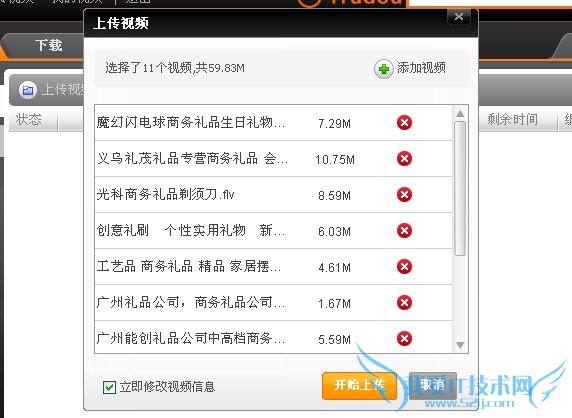Click the video list scrollbar thumb
This screenshot has width=572, height=418.
tap(460, 189)
